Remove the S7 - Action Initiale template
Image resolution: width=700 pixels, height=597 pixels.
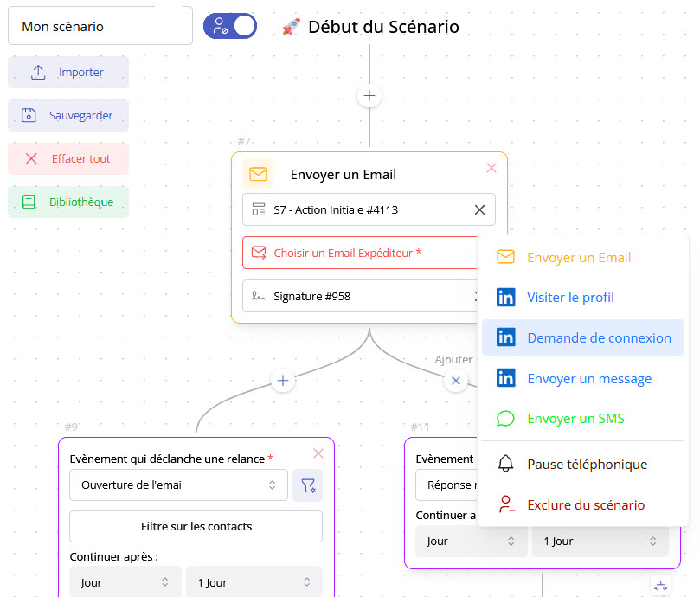(479, 209)
